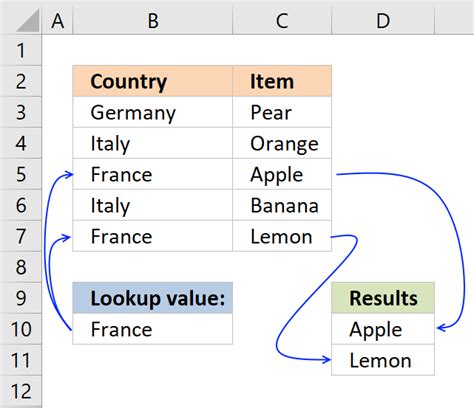
Task: Select the Lemon result in row 11
Action: tap(383, 360)
